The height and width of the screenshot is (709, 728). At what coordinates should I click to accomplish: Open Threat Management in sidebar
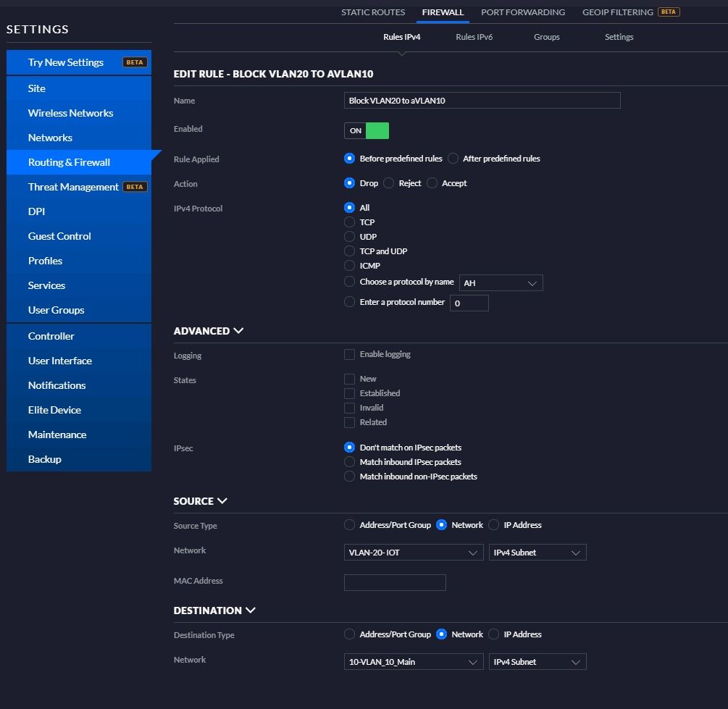73,187
